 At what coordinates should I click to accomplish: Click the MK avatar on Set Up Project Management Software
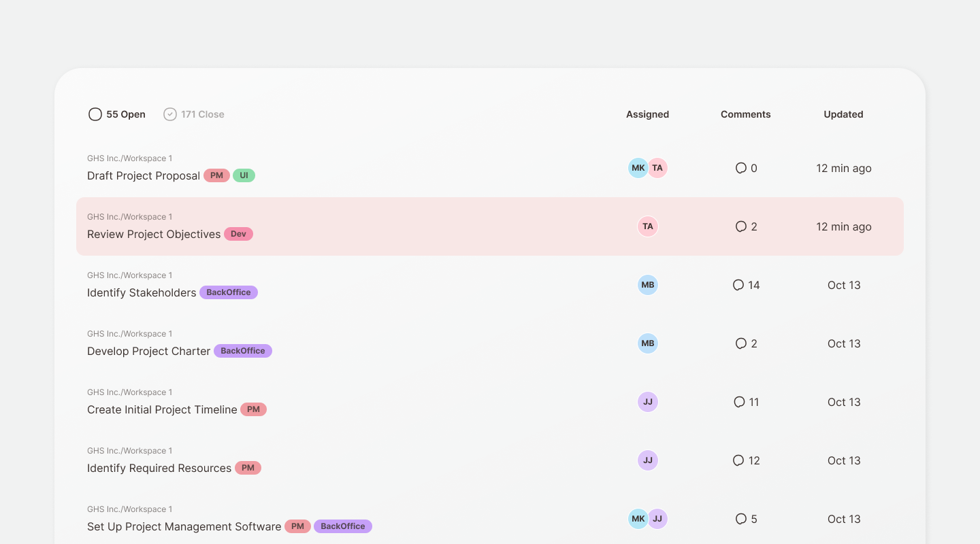point(638,519)
